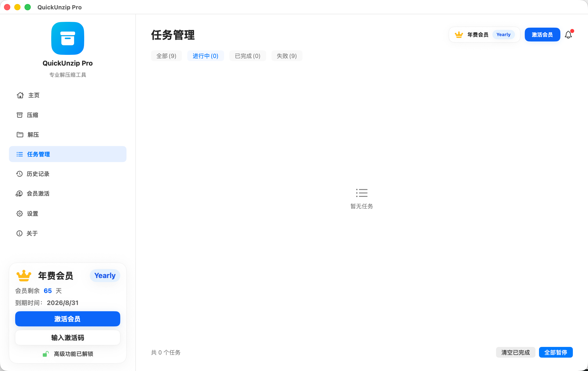Click the QuickUnzip Pro name under the logo
Viewport: 588px width, 371px height.
click(x=68, y=63)
